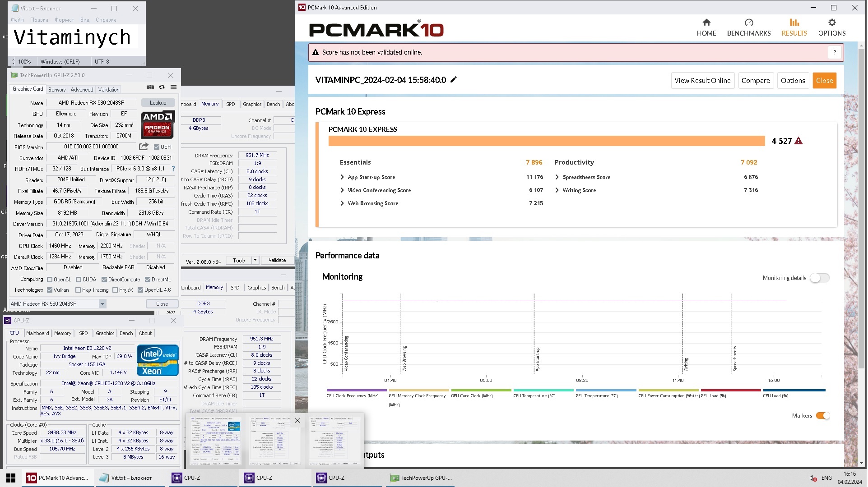
Task: Turn off Markers switch
Action: 824,416
